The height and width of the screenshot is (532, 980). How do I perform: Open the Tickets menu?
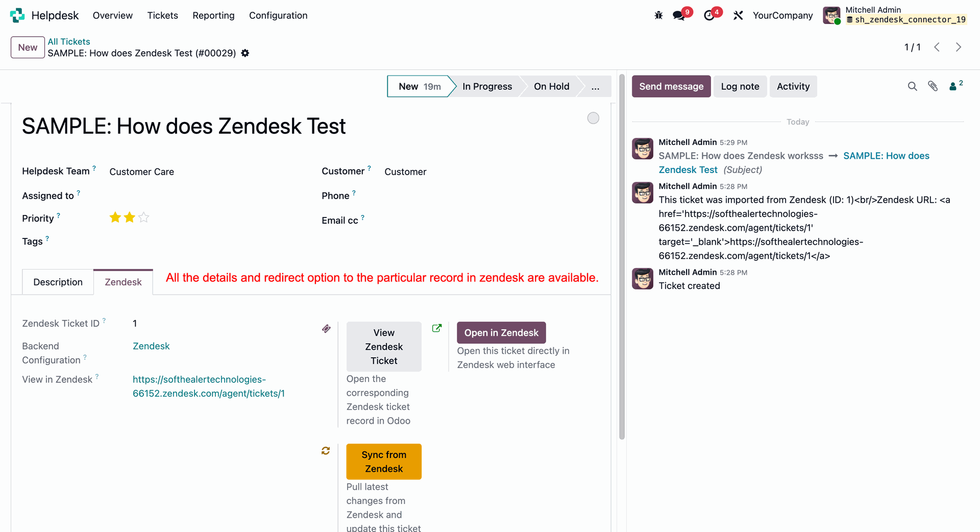click(x=163, y=15)
